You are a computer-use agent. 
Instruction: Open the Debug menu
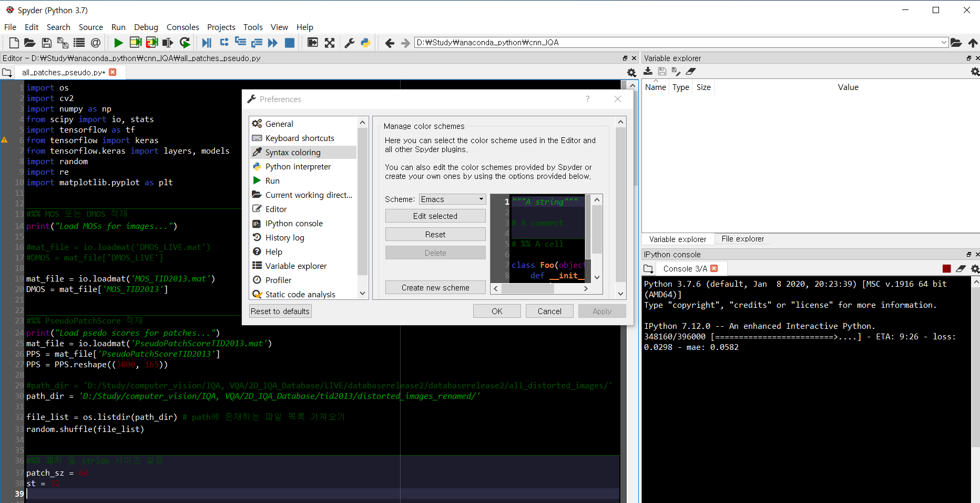[146, 27]
